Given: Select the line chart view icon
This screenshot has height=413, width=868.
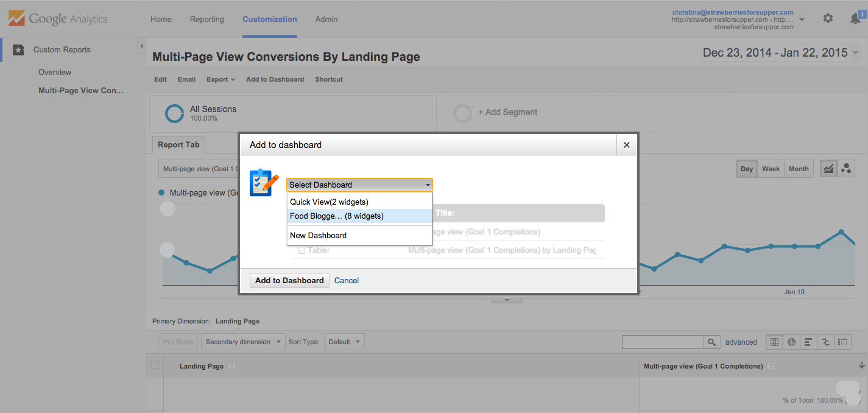Looking at the screenshot, I should pyautogui.click(x=828, y=169).
